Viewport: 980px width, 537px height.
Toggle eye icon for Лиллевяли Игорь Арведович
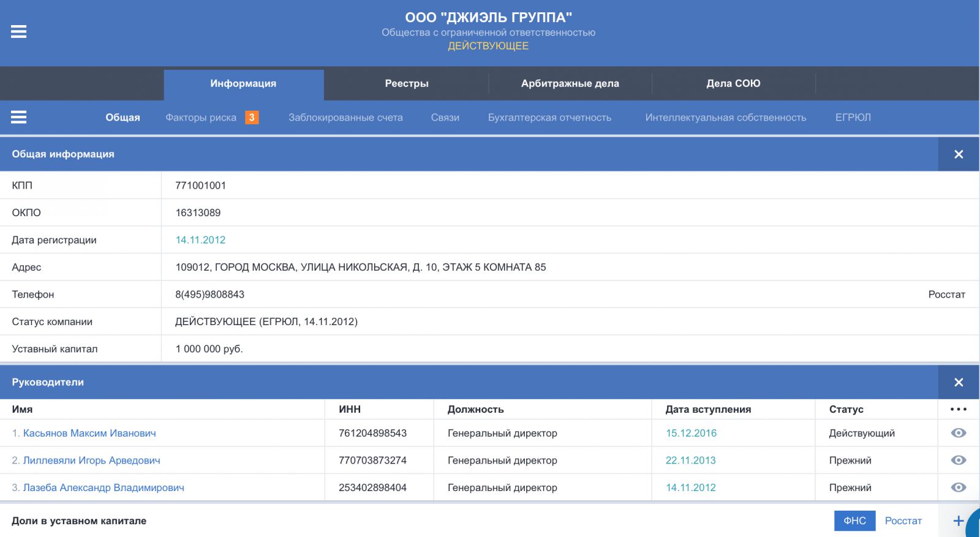pos(959,460)
